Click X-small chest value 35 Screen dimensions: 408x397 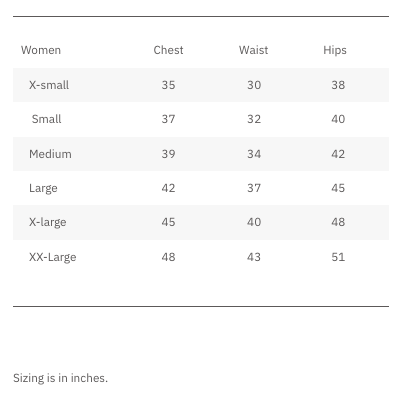168,85
